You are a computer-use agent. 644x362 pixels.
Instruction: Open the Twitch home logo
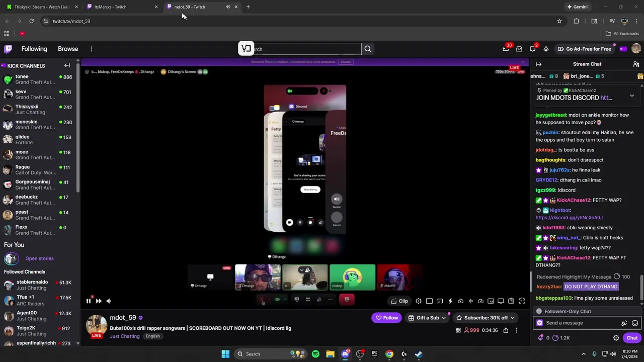coord(8,49)
